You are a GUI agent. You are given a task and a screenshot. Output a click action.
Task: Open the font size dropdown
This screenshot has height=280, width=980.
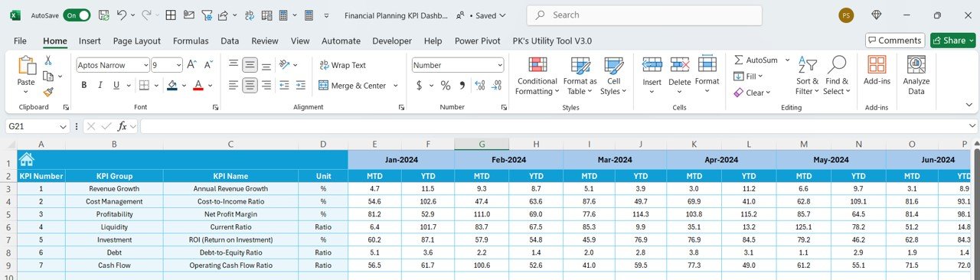(x=178, y=65)
